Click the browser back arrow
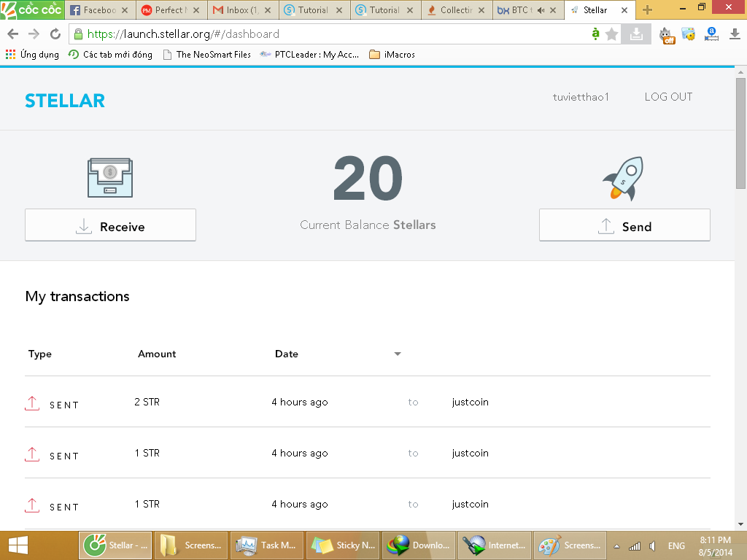The width and height of the screenshot is (747, 560). pos(13,34)
